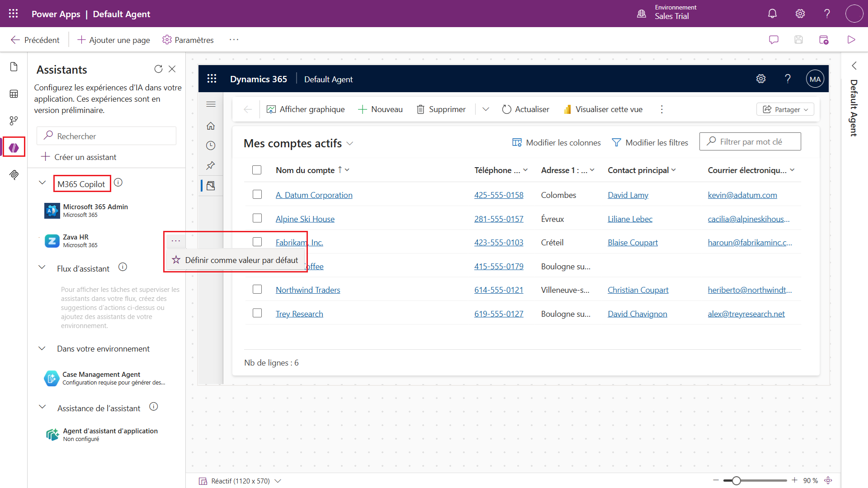868x488 pixels.
Task: Check the A. Datum Corporation row checkbox
Action: click(257, 194)
